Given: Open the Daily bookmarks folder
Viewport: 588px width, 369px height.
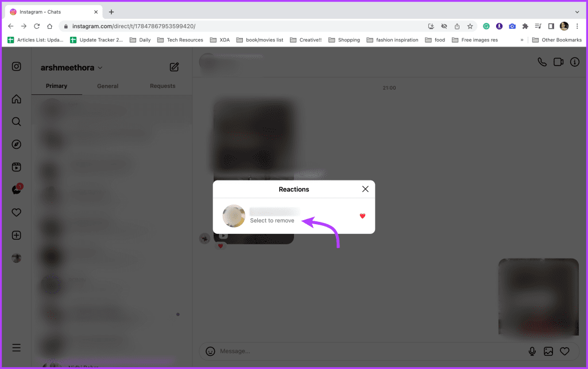Looking at the screenshot, I should [140, 40].
